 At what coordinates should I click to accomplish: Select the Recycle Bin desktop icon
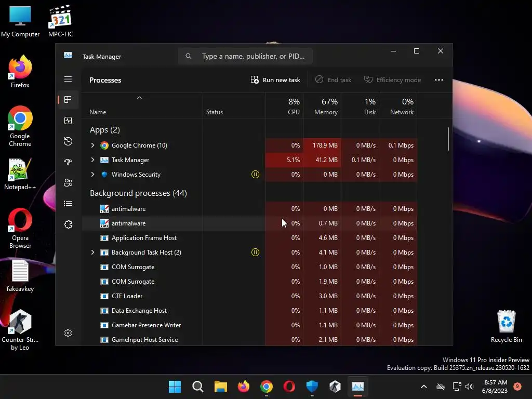click(x=506, y=326)
